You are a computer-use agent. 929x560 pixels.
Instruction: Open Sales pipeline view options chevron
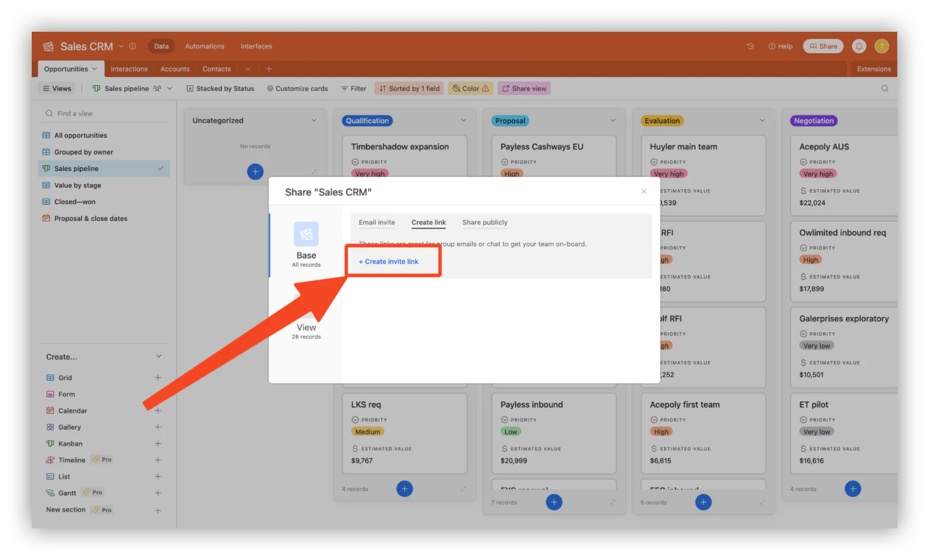170,88
